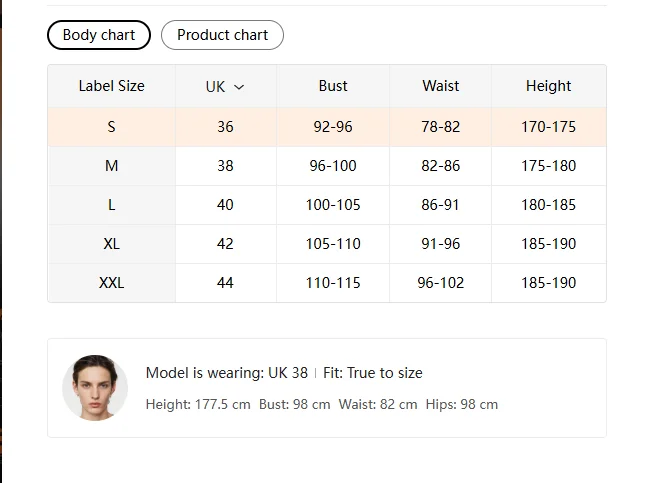Select the Label Size column header
Screen dimensions: 649x483
pyautogui.click(x=111, y=86)
